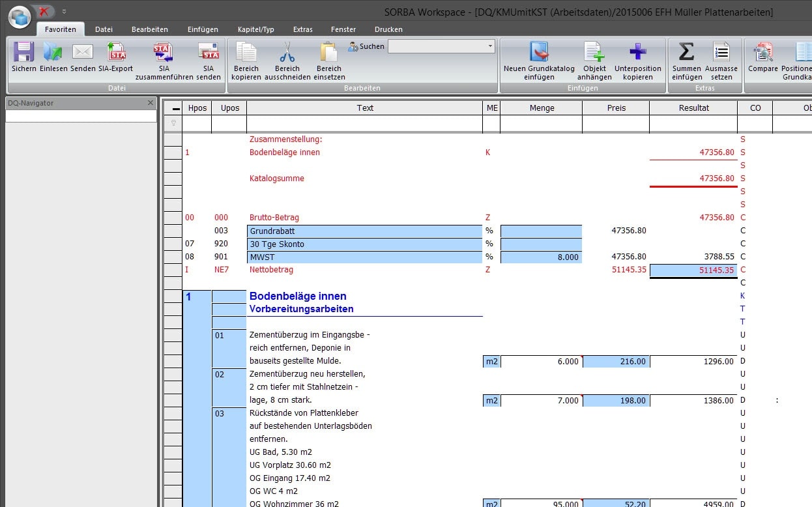
Task: Click the DQ-Navigator search field
Action: pyautogui.click(x=81, y=116)
